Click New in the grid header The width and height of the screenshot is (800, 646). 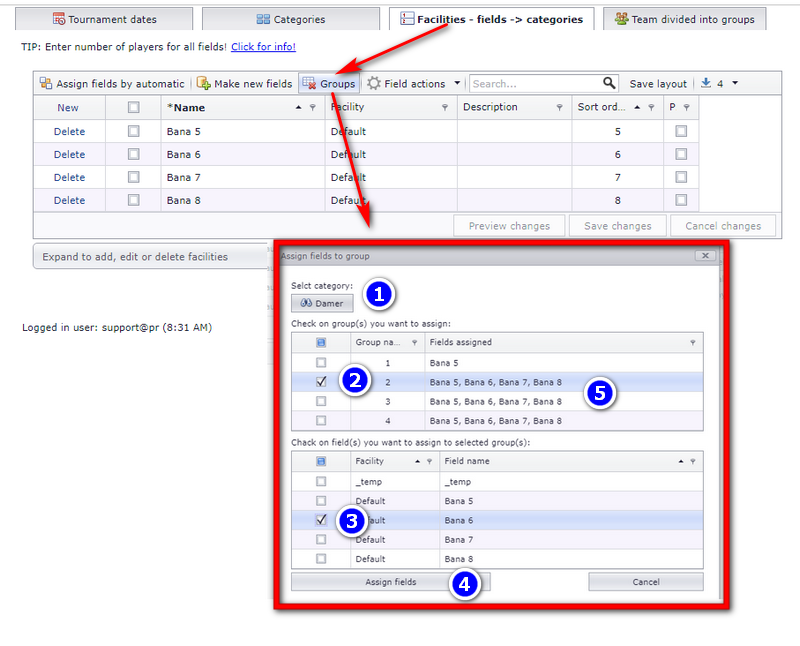68,108
